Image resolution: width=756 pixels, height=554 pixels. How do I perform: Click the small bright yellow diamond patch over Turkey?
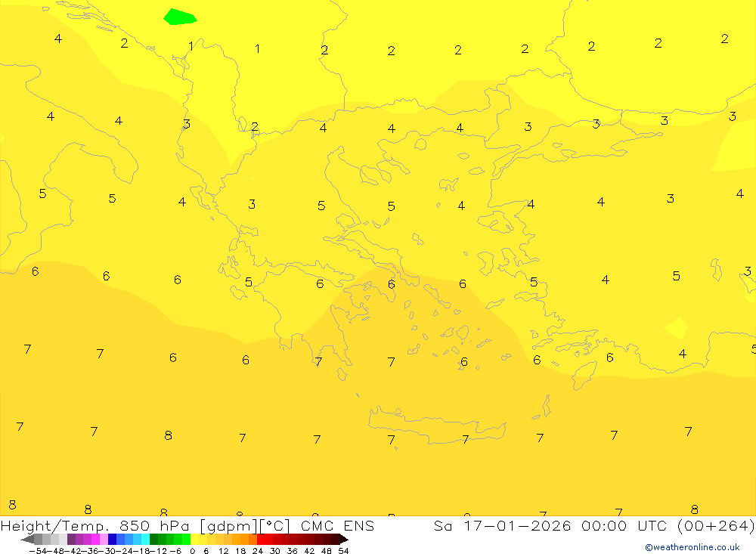point(676,328)
